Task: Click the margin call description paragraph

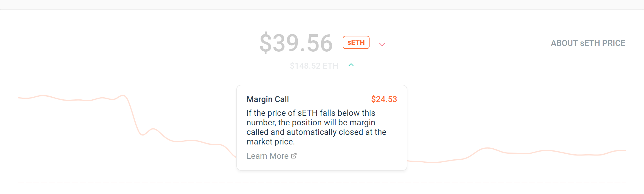Action: tap(316, 127)
